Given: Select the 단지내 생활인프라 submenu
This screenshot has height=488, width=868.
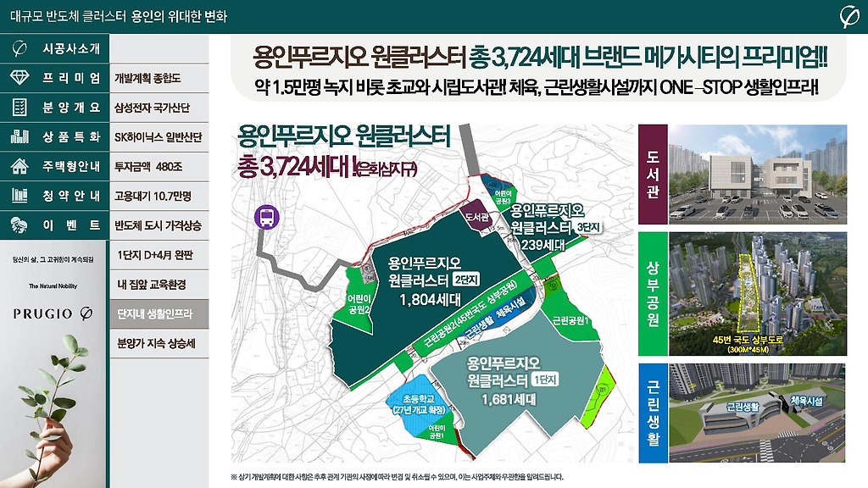Looking at the screenshot, I should [159, 313].
